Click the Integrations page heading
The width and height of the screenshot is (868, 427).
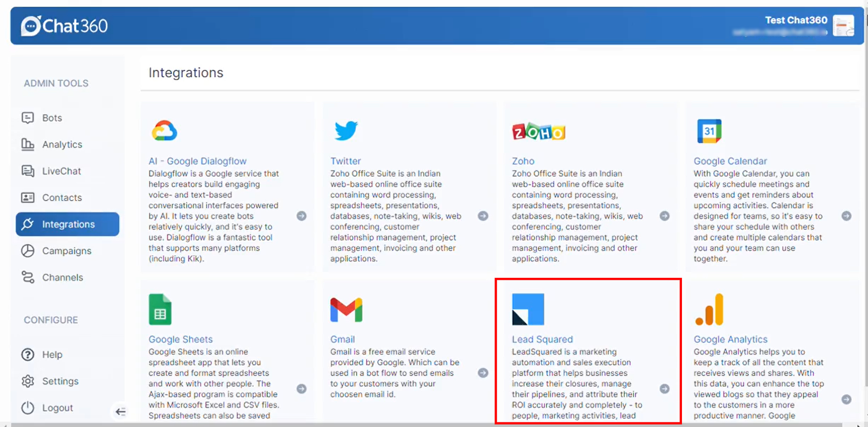pos(186,73)
